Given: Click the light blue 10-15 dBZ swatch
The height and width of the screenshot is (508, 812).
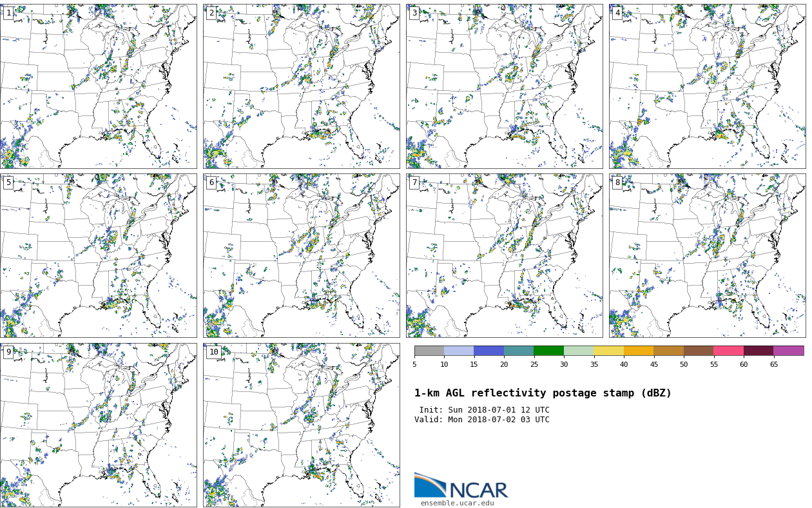Looking at the screenshot, I should pos(459,351).
